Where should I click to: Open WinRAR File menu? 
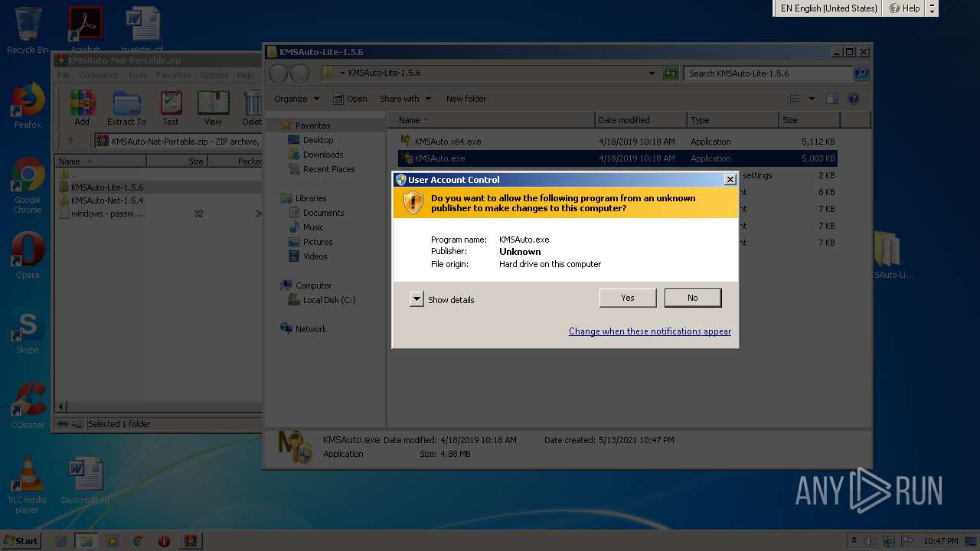(64, 75)
